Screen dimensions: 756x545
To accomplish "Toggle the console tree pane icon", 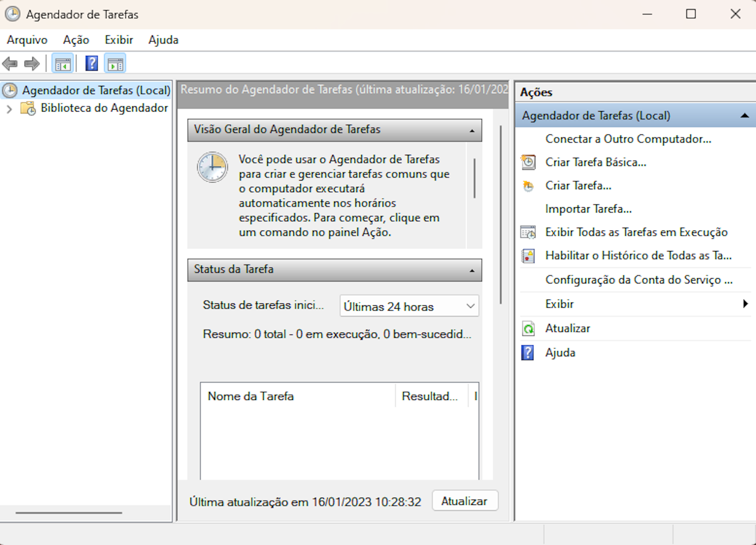I will point(63,63).
